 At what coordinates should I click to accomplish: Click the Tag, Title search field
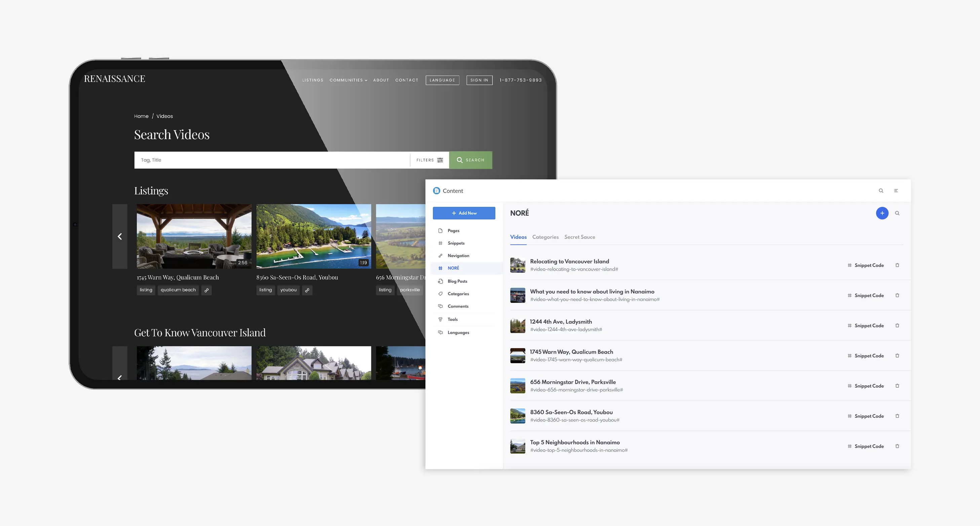272,160
